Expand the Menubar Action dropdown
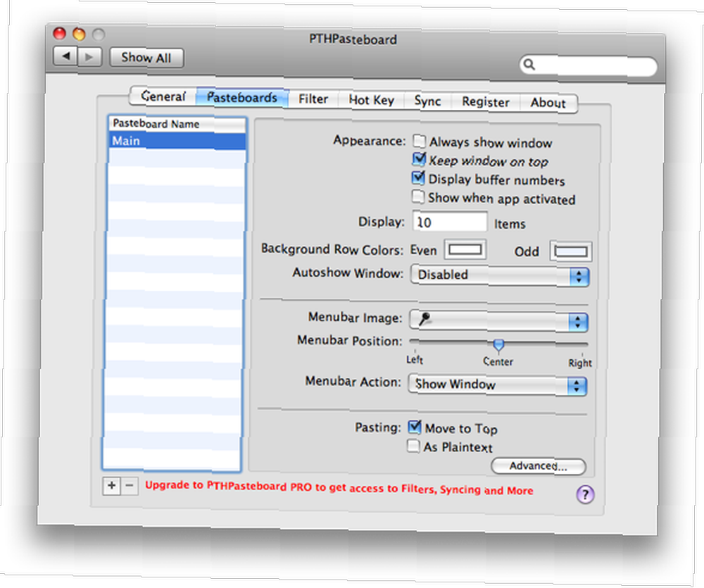 [x=498, y=385]
